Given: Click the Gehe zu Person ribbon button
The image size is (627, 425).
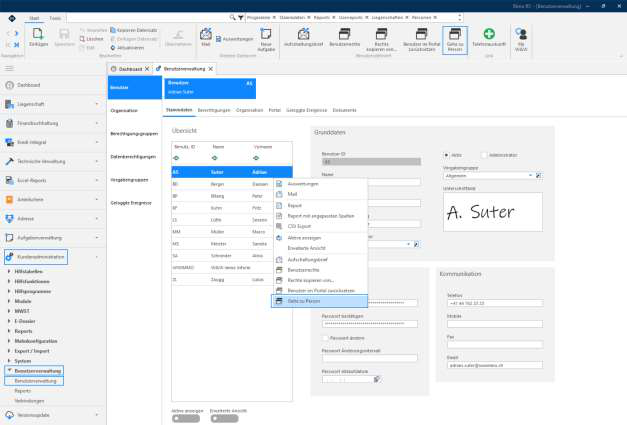Looking at the screenshot, I should [455, 40].
